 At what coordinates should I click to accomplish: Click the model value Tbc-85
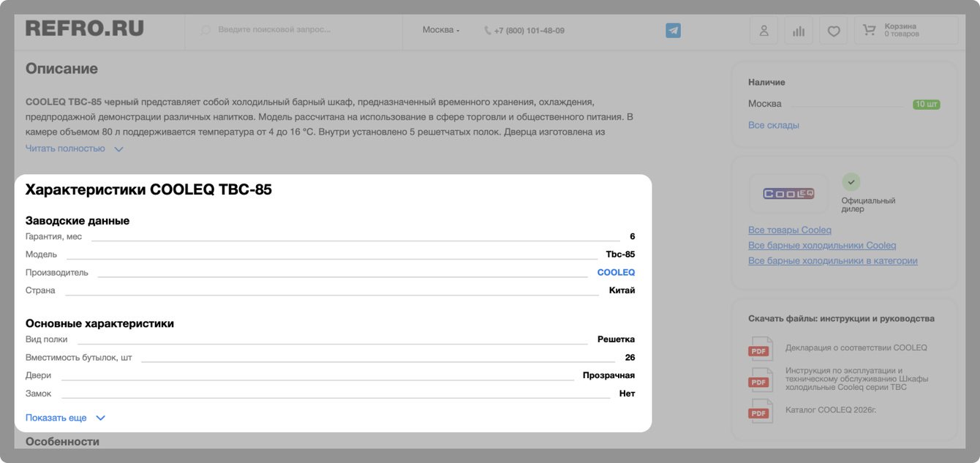pos(620,255)
